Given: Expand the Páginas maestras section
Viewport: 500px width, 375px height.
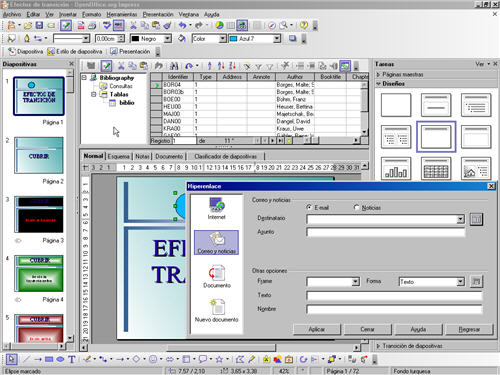Looking at the screenshot, I should tap(378, 74).
